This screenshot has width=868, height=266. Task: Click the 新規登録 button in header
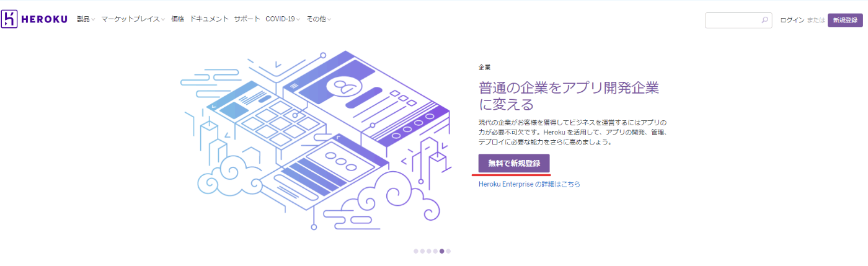coord(845,20)
